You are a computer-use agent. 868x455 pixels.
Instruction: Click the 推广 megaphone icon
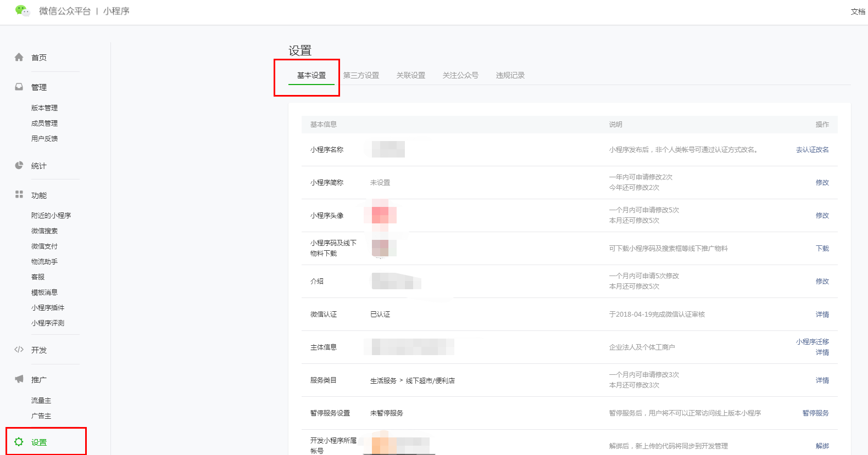(x=19, y=379)
